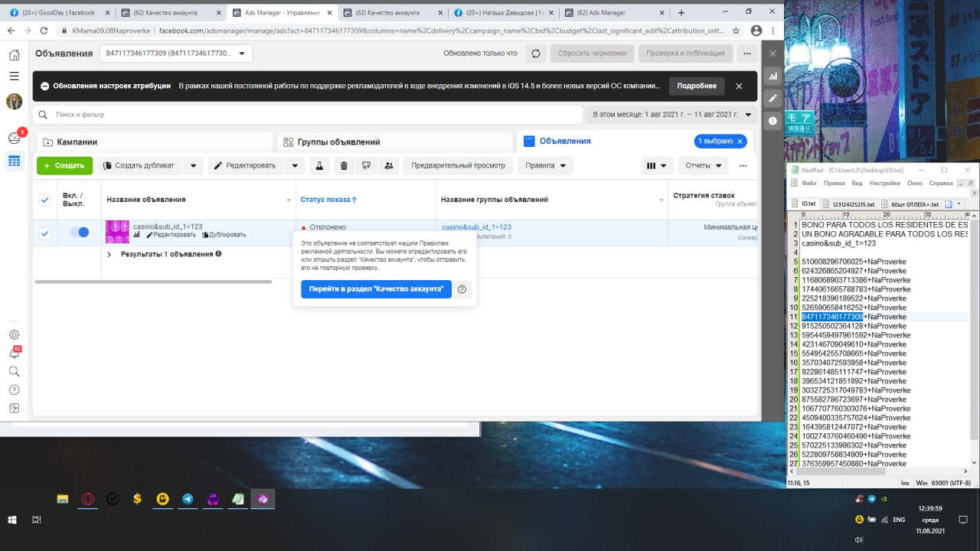Open the Название объявления column menu arrow
The width and height of the screenshot is (980, 551).
(289, 200)
